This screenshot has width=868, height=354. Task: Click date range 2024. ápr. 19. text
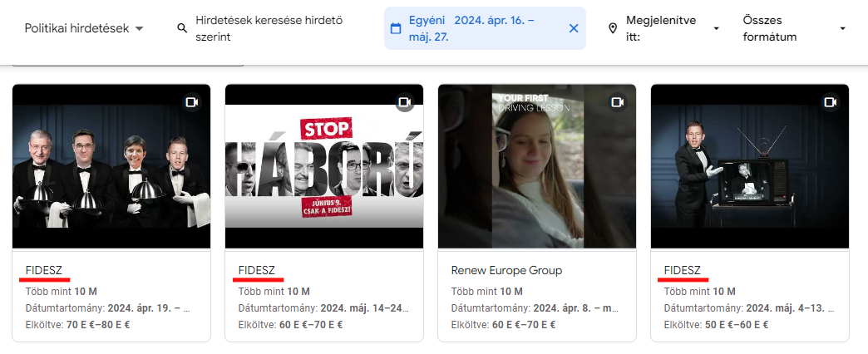pyautogui.click(x=149, y=308)
